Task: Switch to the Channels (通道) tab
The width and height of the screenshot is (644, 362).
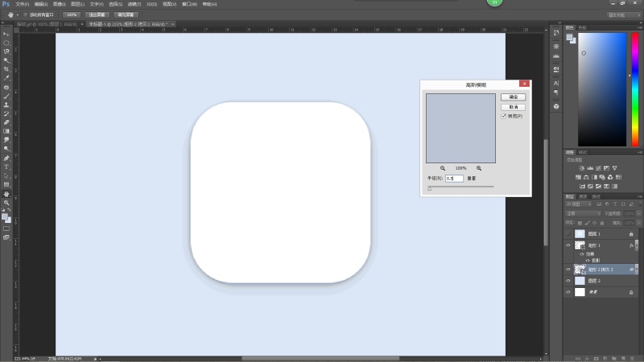Action: pyautogui.click(x=583, y=196)
